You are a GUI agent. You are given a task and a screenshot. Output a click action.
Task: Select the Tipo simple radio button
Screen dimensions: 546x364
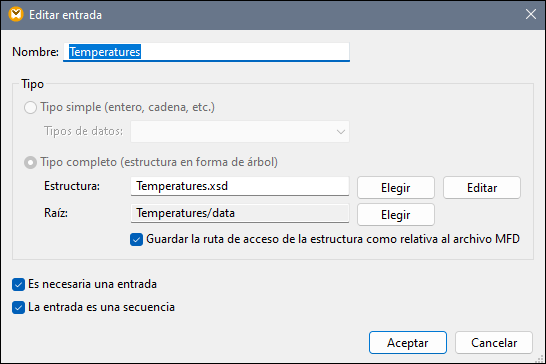[30, 107]
